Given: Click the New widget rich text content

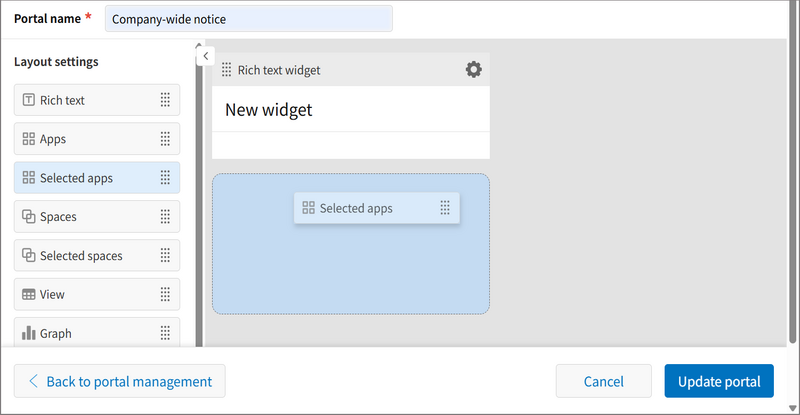Looking at the screenshot, I should point(269,110).
